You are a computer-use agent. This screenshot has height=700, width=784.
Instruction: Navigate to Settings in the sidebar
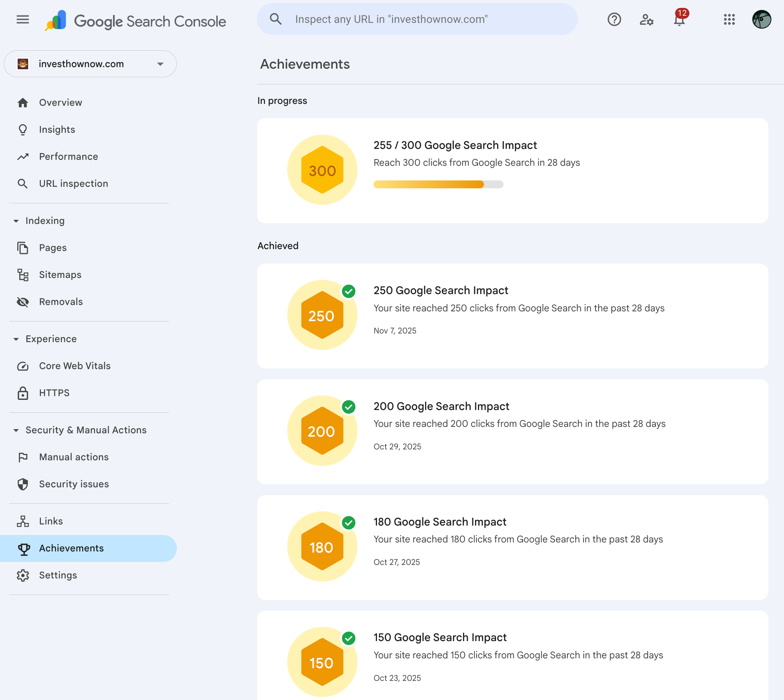click(58, 575)
